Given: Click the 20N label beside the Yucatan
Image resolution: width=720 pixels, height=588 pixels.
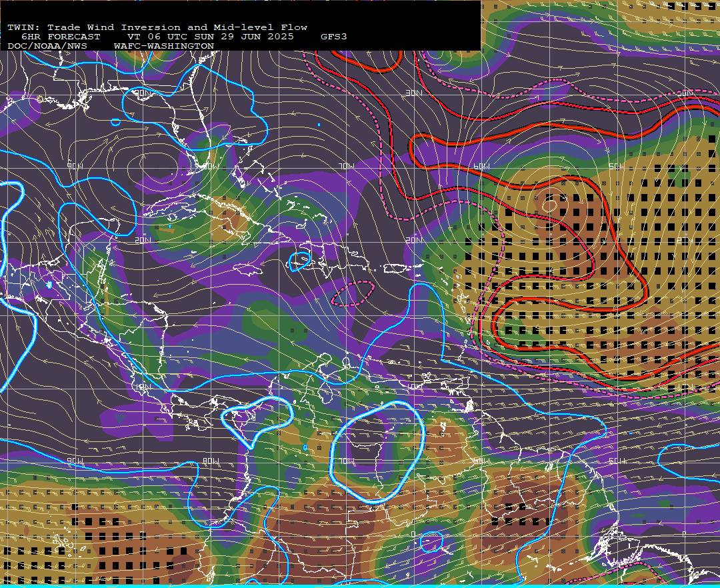Looking at the screenshot, I should click(x=143, y=240).
